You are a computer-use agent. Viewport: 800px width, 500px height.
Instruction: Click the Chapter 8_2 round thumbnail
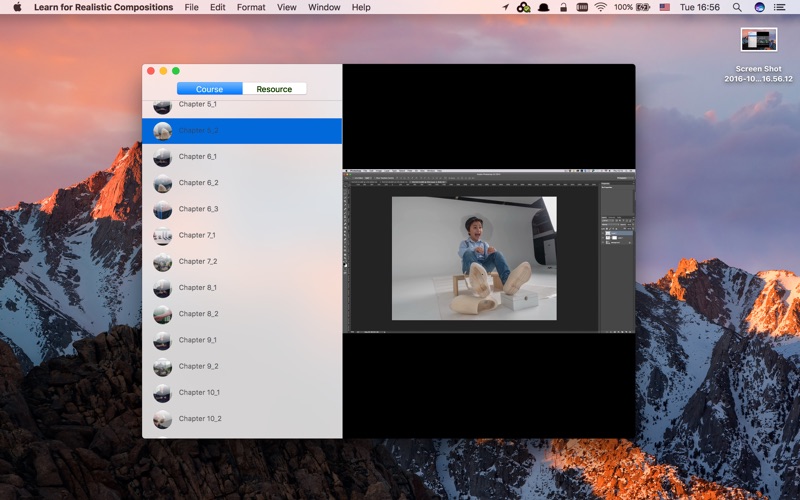pos(162,314)
